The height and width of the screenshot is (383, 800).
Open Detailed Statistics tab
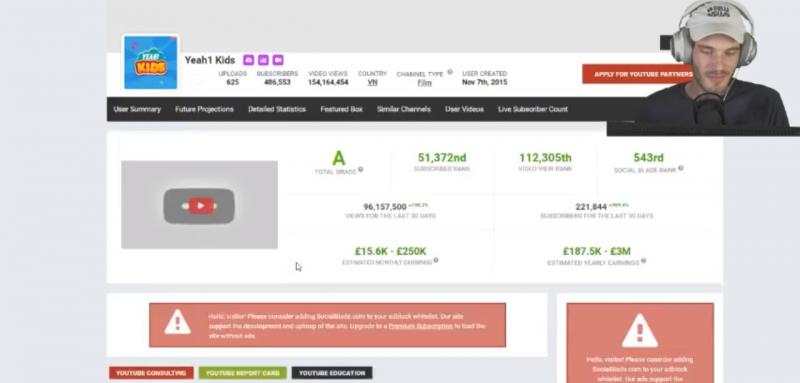pyautogui.click(x=277, y=109)
